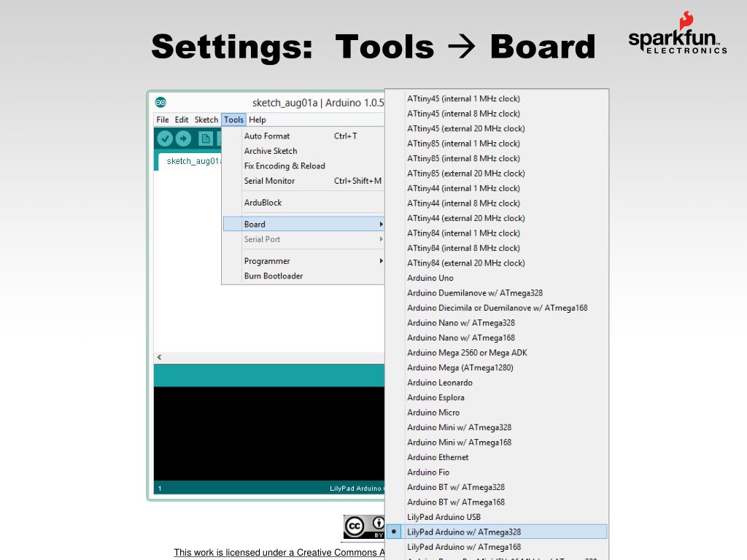Screen dimensions: 747x560
Task: Select Burn Bootloader menu entry
Action: (x=303, y=276)
